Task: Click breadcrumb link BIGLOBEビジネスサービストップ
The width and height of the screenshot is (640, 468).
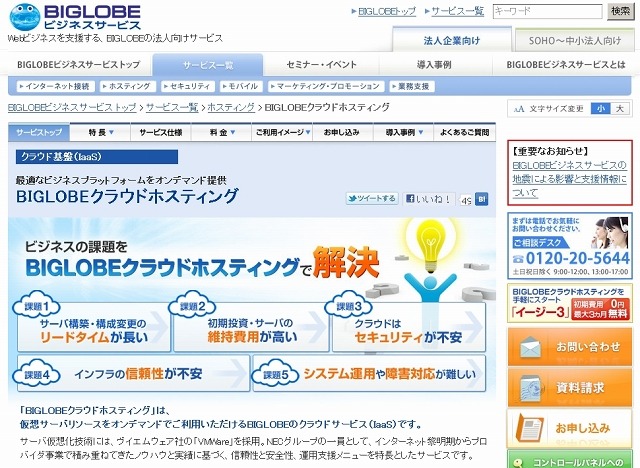Action: (x=72, y=107)
